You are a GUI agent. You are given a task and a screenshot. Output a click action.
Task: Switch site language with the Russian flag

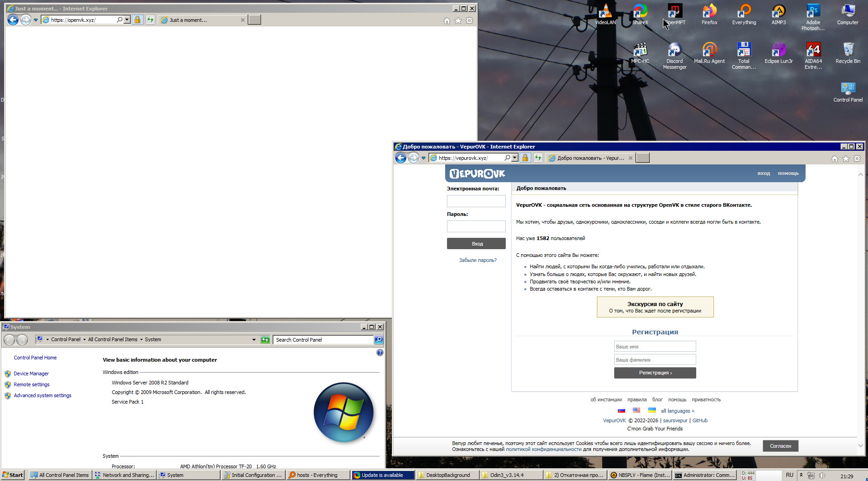(621, 410)
